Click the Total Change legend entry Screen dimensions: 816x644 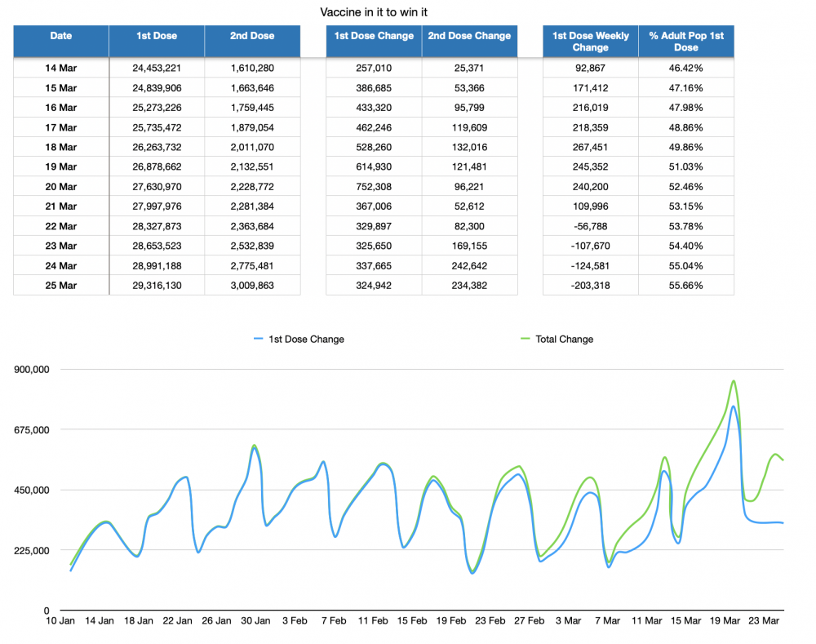pos(557,339)
